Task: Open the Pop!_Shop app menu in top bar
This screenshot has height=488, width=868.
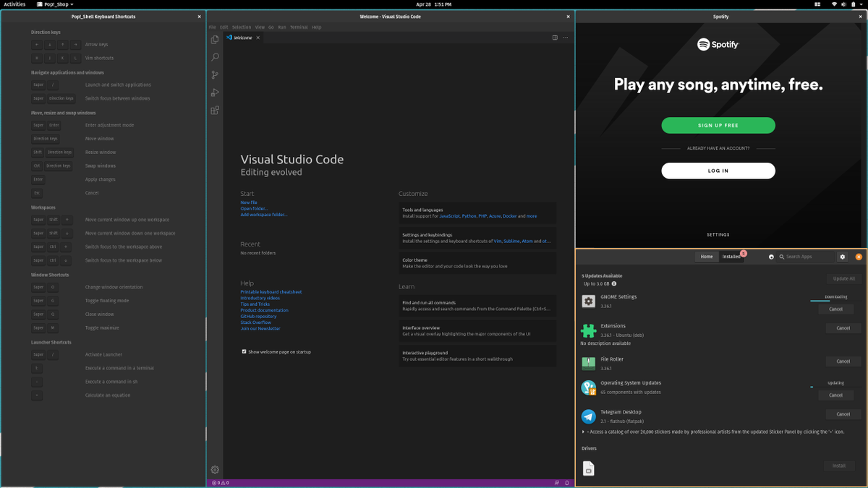Action: [x=56, y=4]
